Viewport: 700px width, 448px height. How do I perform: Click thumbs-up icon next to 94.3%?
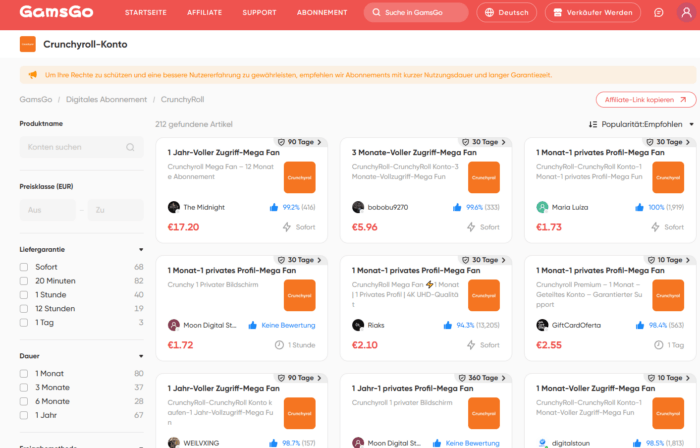pyautogui.click(x=447, y=325)
